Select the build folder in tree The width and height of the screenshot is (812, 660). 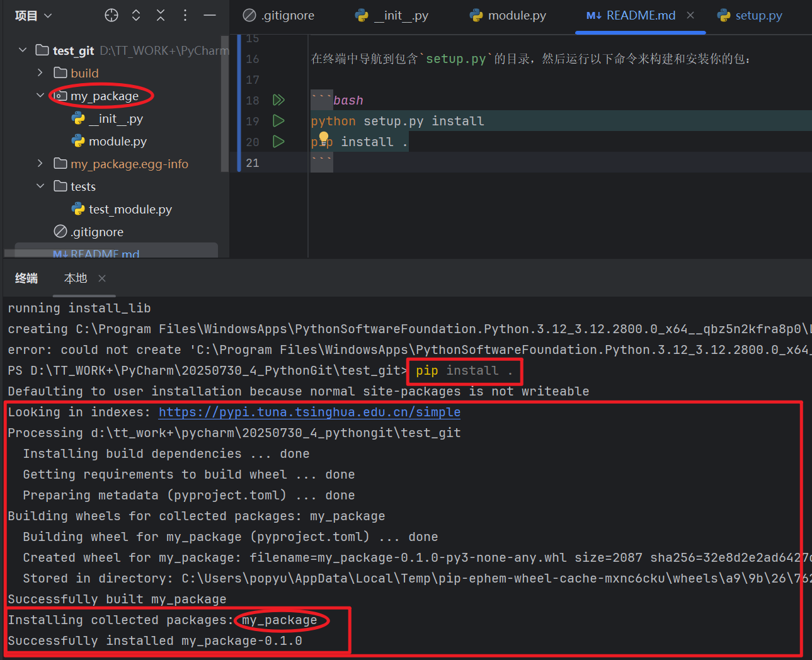tap(84, 73)
